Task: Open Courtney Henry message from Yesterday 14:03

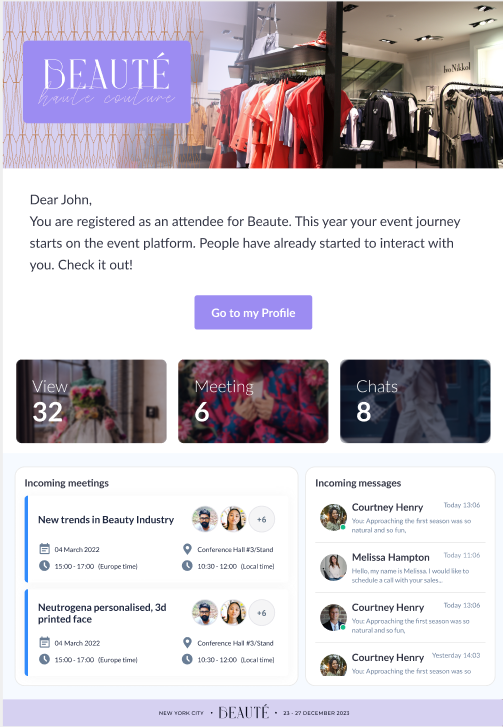Action: coord(400,663)
